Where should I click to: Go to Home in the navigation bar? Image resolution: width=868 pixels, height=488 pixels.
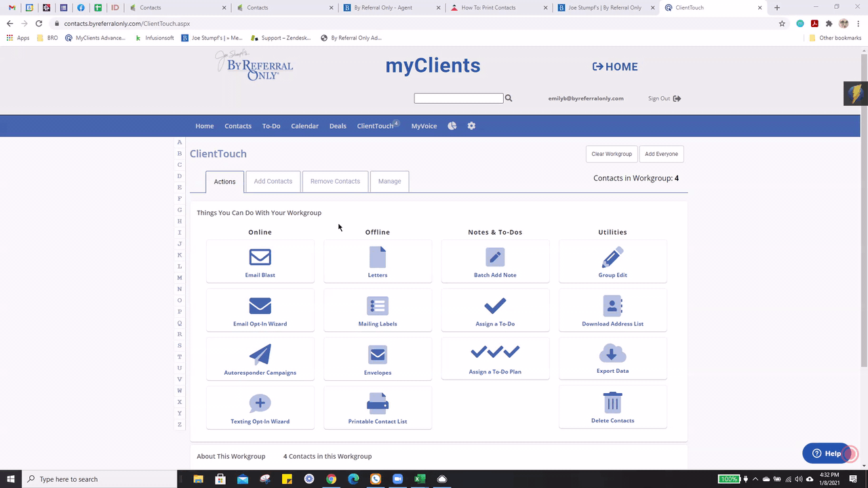(x=204, y=126)
